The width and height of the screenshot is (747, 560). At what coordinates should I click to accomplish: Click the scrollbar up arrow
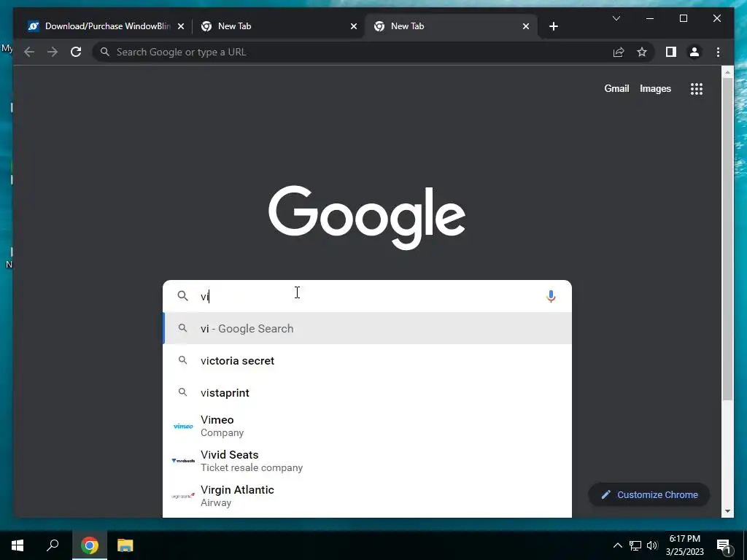727,72
